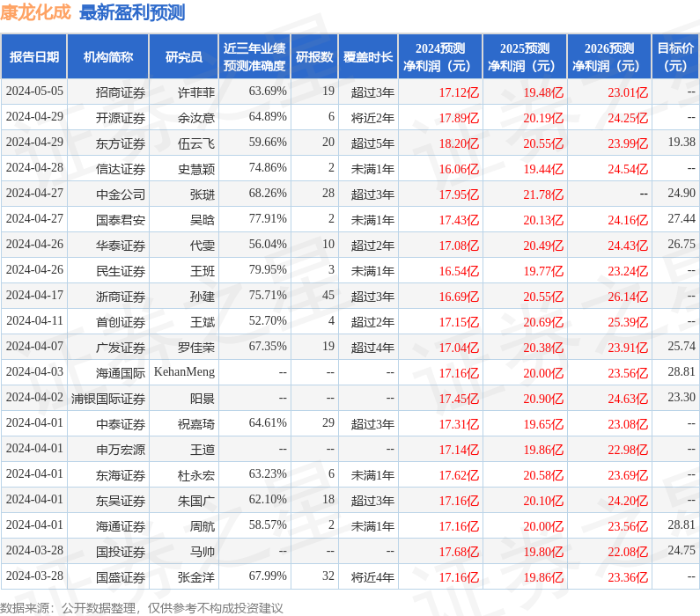Click analyst name 伍云飞
Viewport: 700px width, 616px height.
click(196, 143)
